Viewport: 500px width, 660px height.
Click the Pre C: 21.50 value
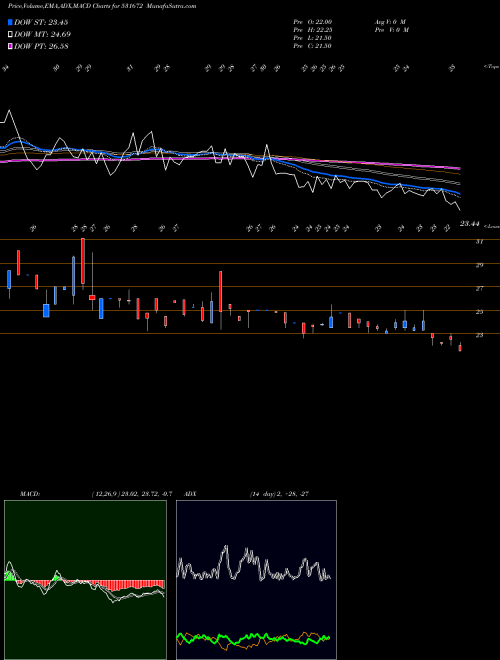(313, 46)
